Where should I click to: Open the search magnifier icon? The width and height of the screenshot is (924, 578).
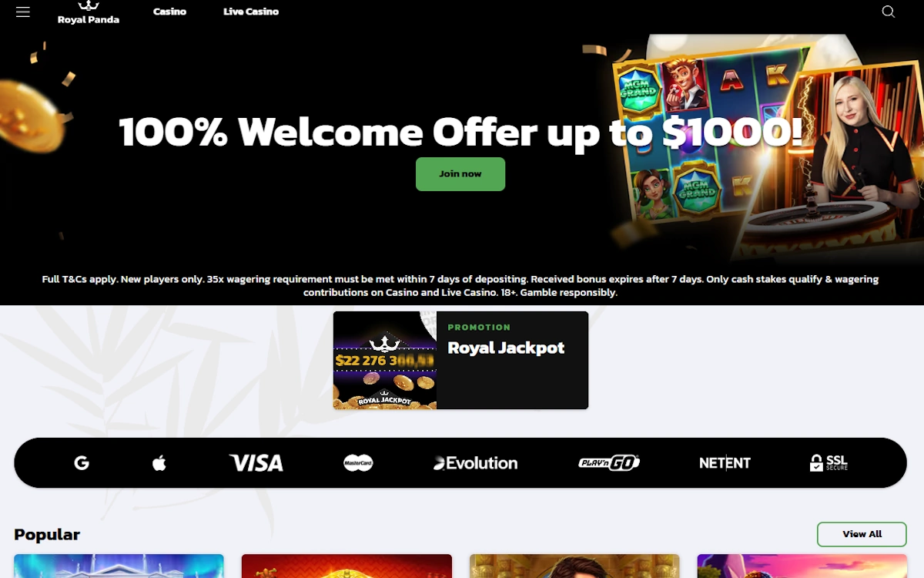pos(888,12)
